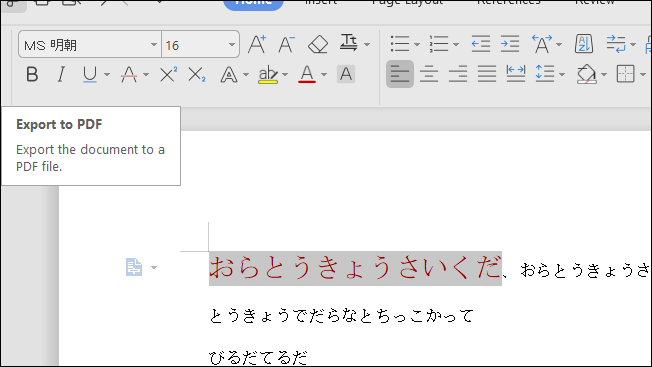
Task: Click the Asian layout character scaling icon
Action: pos(542,44)
